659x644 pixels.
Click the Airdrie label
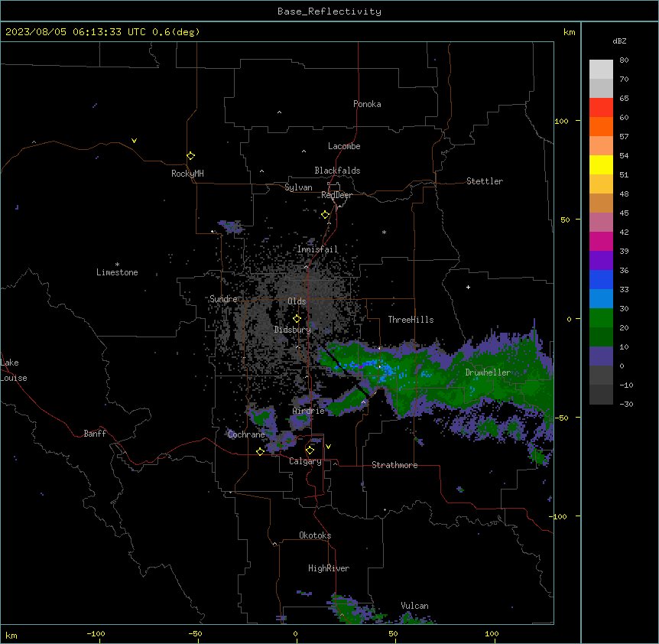pos(308,411)
